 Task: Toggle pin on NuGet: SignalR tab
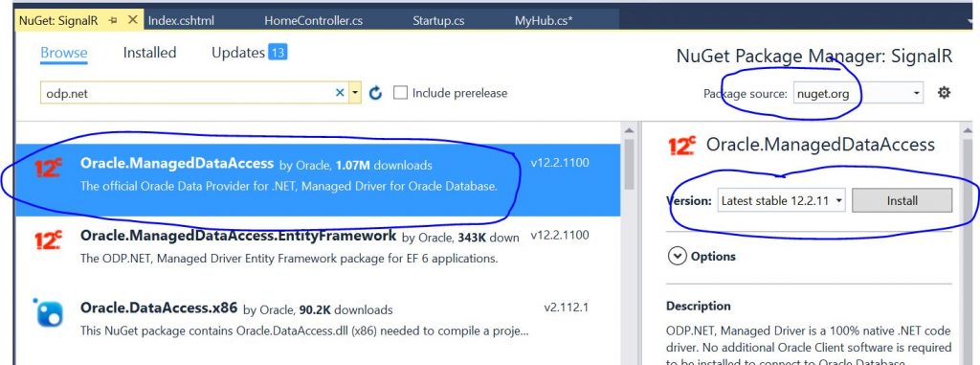(x=113, y=20)
